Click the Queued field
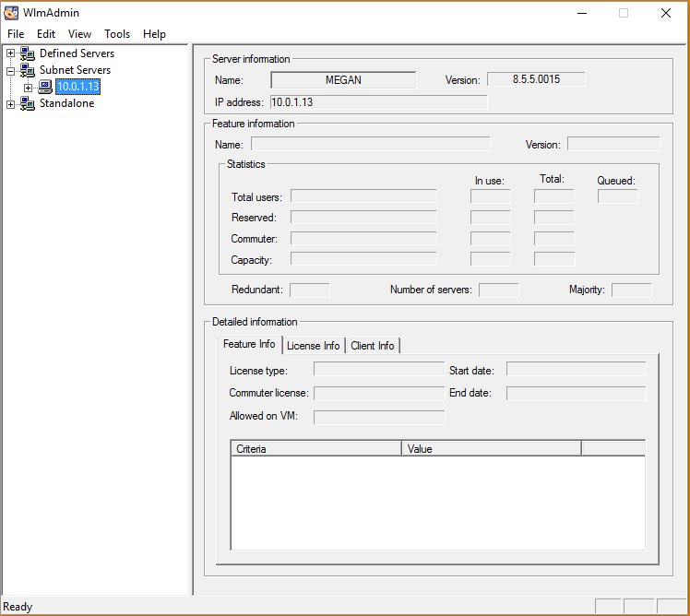This screenshot has width=690, height=616. click(x=618, y=196)
